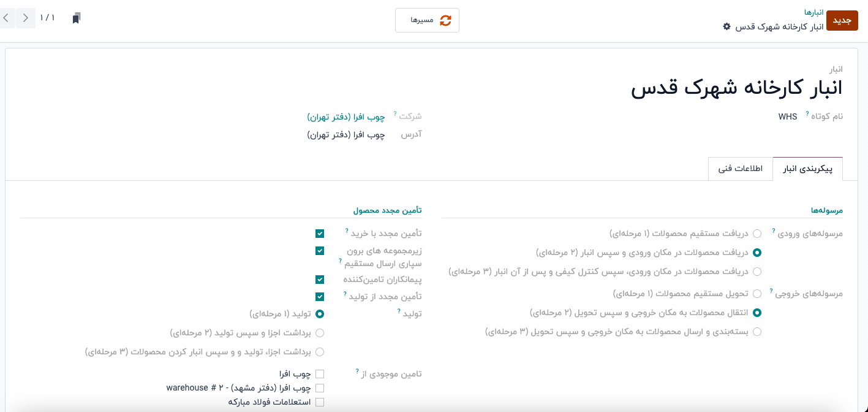Click the bookmark icon in top bar
This screenshot has height=412, width=868.
click(76, 18)
